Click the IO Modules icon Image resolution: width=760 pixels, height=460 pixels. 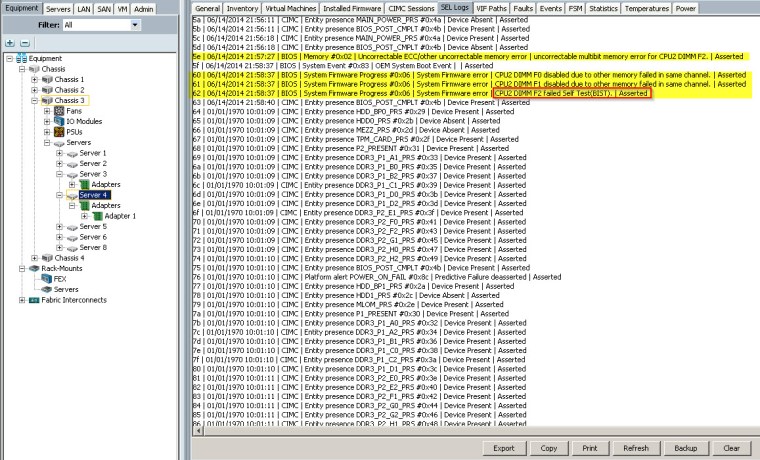click(x=59, y=121)
